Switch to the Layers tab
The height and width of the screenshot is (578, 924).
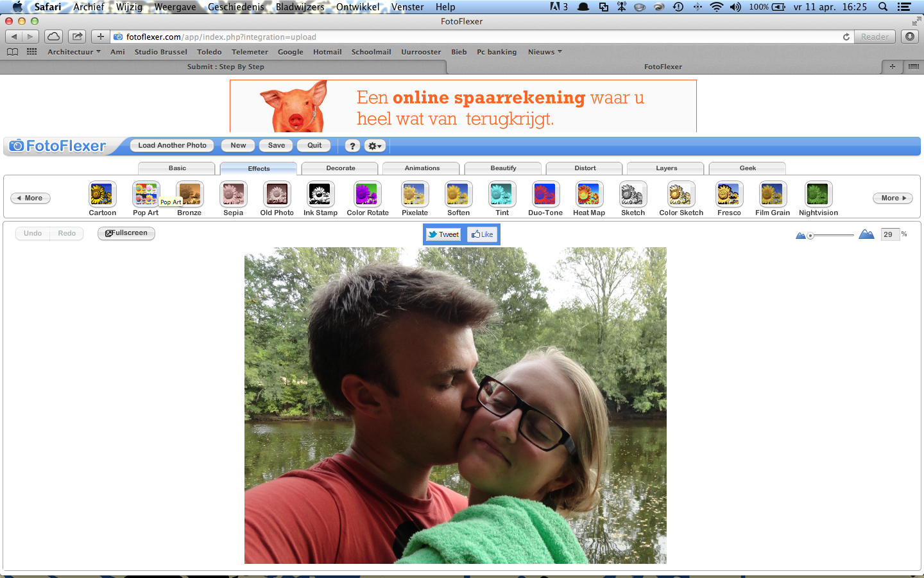(667, 168)
